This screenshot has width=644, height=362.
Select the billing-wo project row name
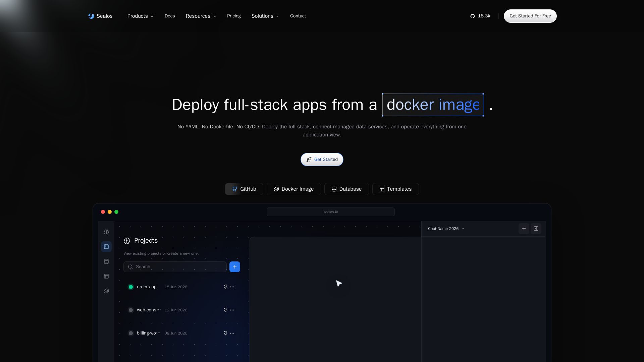coord(149,333)
